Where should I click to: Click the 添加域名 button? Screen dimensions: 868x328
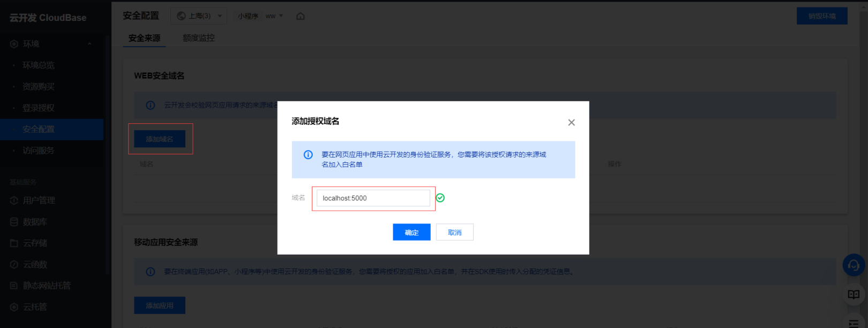click(x=160, y=139)
